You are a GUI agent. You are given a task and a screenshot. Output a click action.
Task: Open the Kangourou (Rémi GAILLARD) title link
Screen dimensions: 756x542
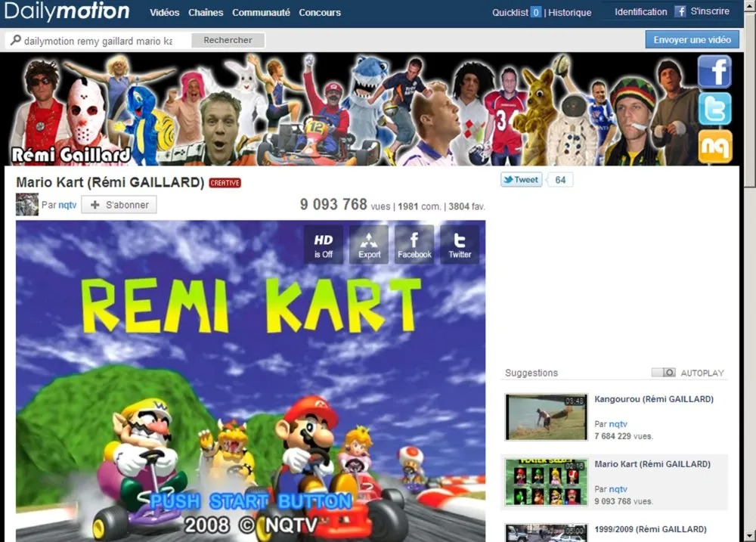pos(654,399)
